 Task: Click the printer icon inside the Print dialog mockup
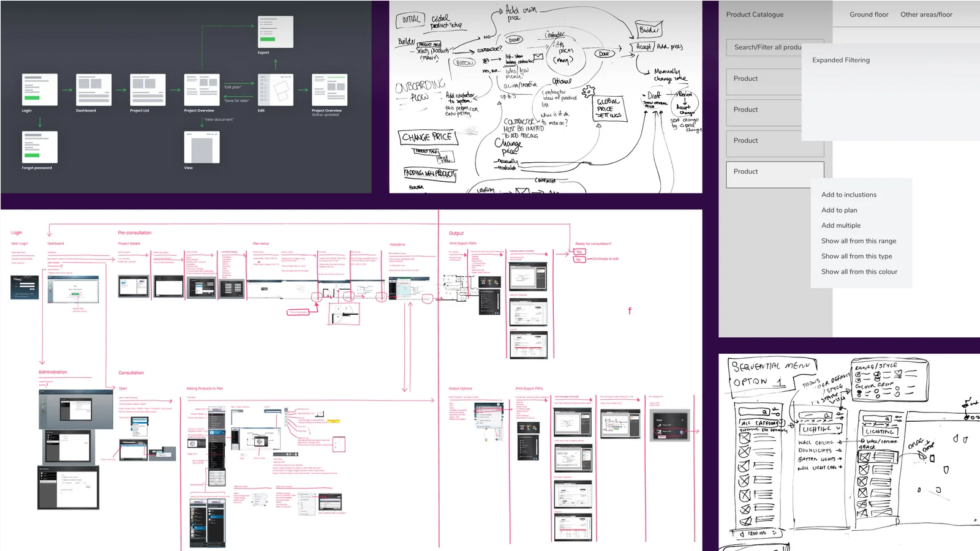[659, 425]
